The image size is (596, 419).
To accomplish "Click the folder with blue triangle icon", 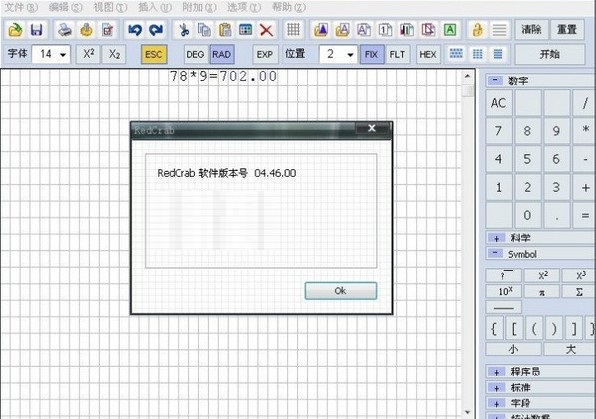I will [321, 30].
